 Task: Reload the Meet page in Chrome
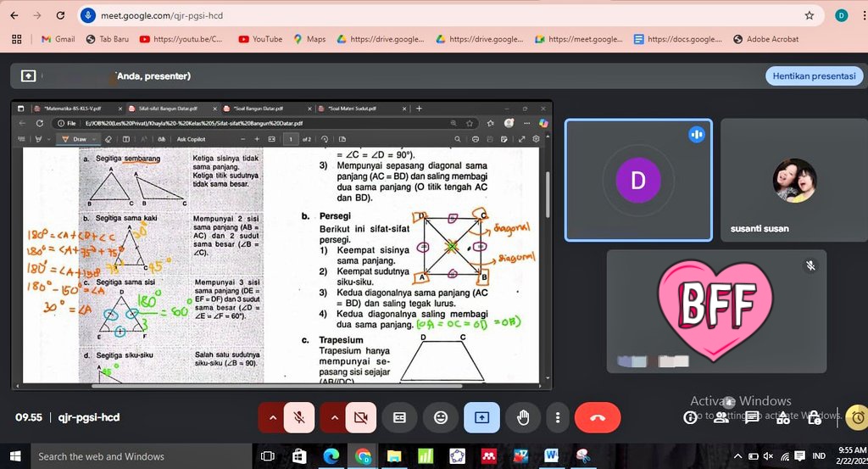tap(60, 15)
